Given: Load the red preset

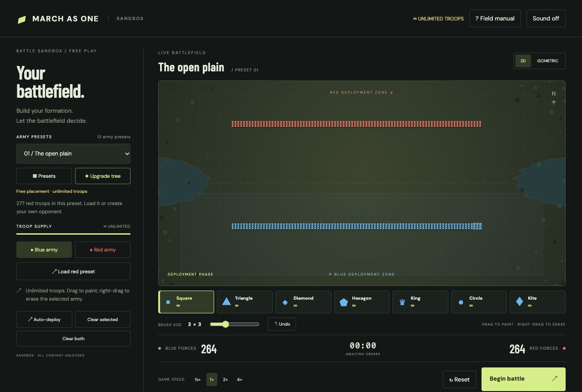Looking at the screenshot, I should [73, 271].
